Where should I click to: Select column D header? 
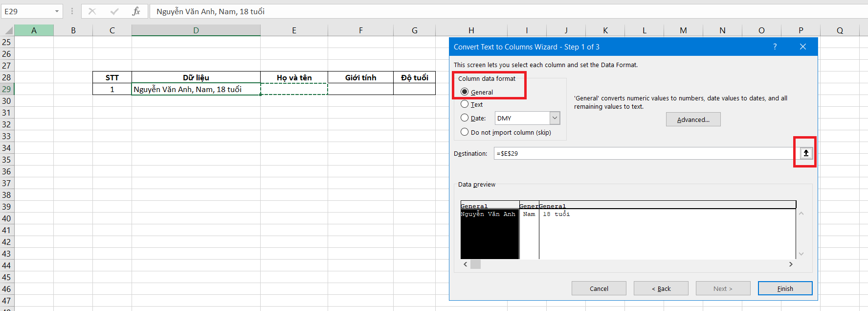pos(196,30)
